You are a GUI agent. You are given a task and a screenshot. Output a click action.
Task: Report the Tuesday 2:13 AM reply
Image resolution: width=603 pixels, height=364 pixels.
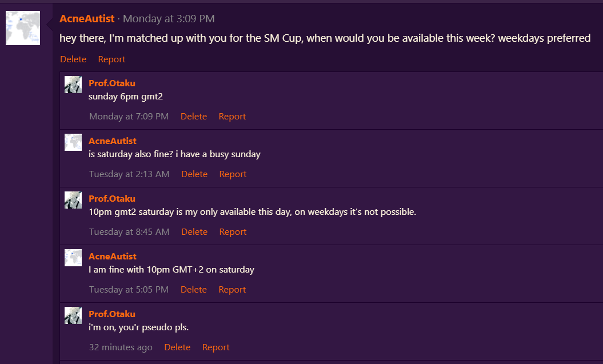coord(233,174)
